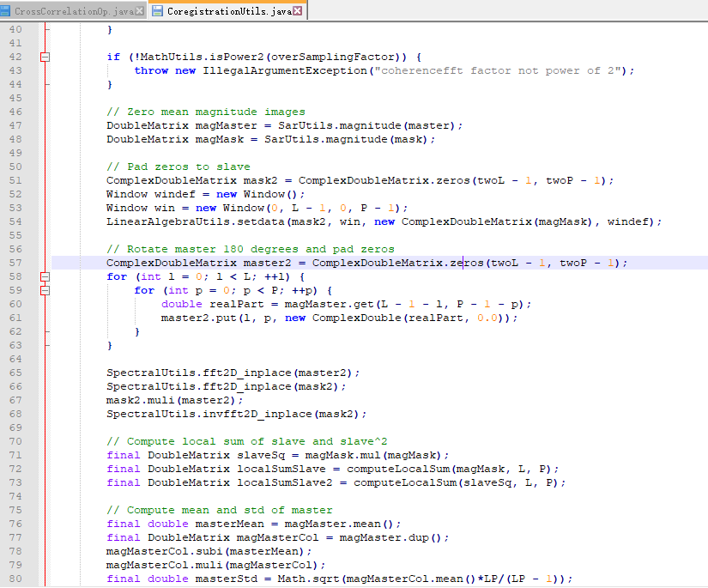Close the CrossCorrelationOp.java tab
Image resolution: width=708 pixels, height=588 pixels.
click(x=140, y=11)
